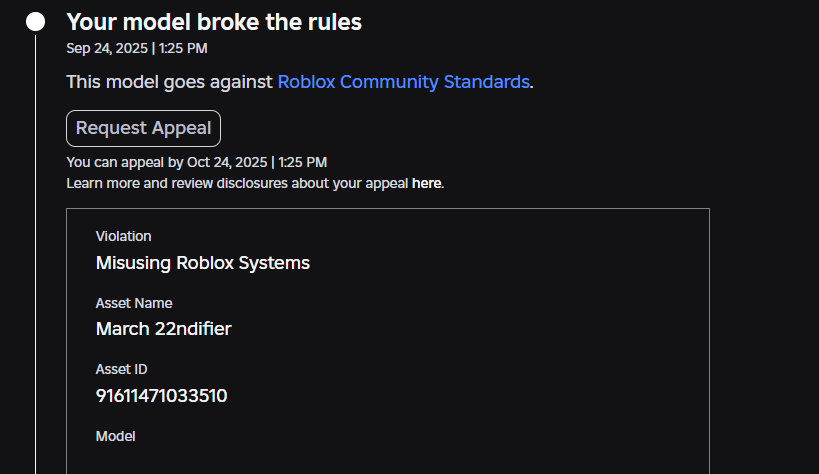
Task: Select the 'Misusing Roblox Systems' violation text
Action: pos(203,263)
